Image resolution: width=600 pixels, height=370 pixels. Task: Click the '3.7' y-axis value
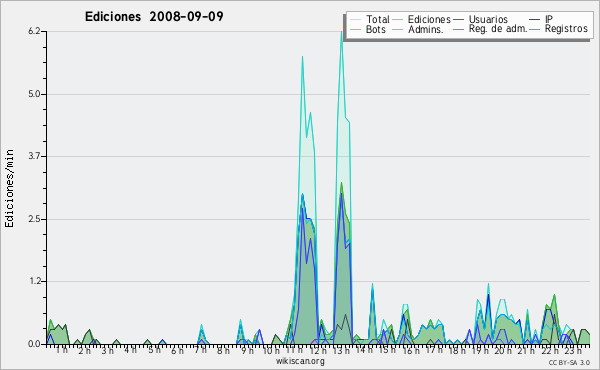34,156
